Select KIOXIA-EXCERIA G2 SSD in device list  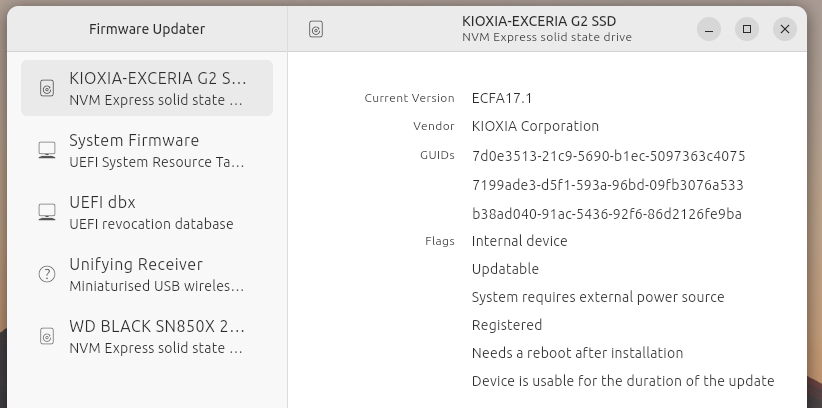click(x=156, y=88)
